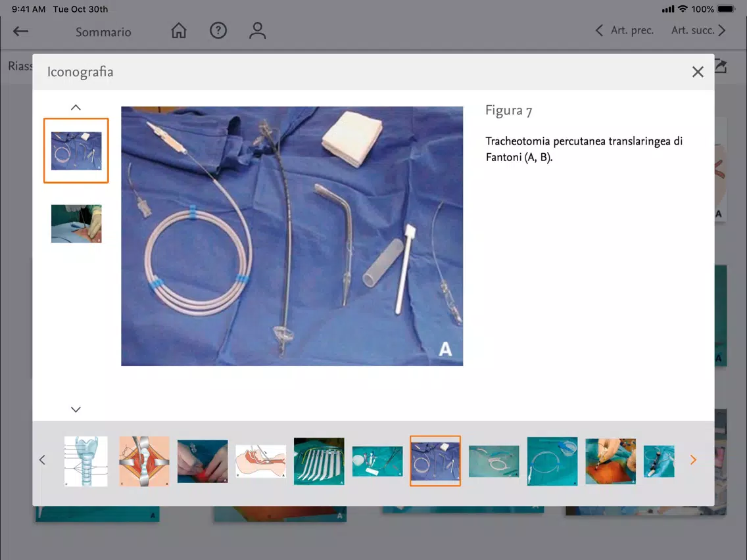
Task: Open main Figura 7 instrument photo
Action: pos(292,236)
